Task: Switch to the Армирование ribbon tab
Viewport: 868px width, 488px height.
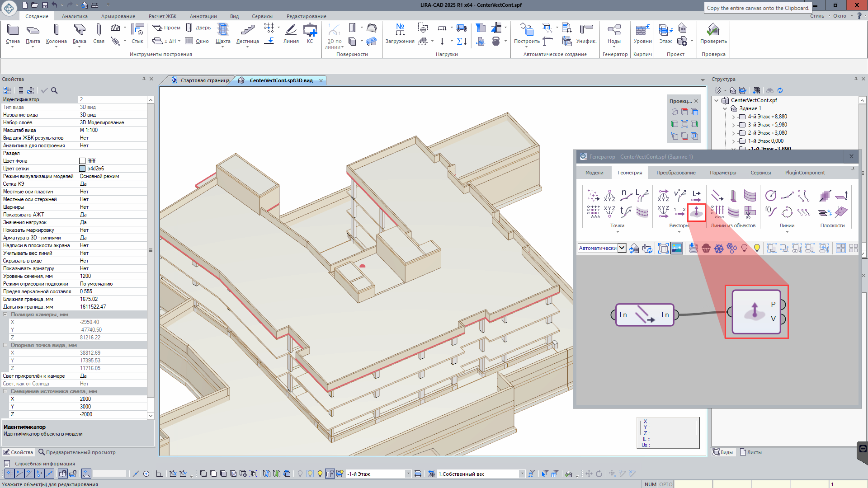Action: 118,16
